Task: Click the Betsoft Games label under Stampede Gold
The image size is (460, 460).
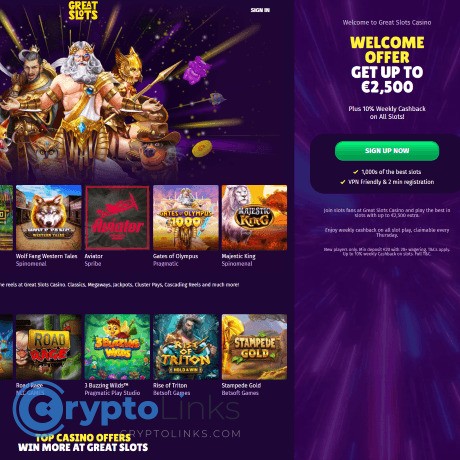Action: coord(240,393)
